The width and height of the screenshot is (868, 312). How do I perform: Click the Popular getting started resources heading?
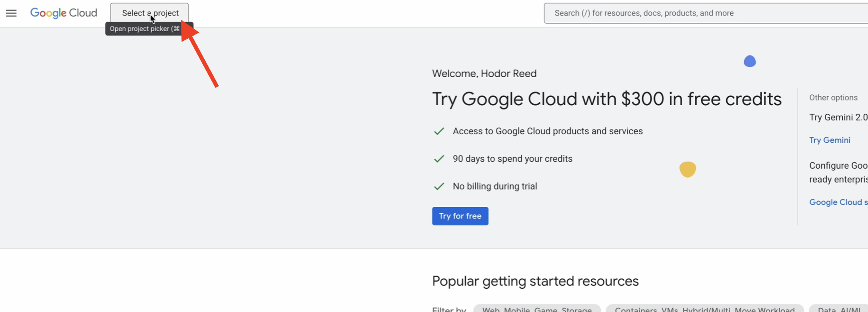pyautogui.click(x=535, y=281)
